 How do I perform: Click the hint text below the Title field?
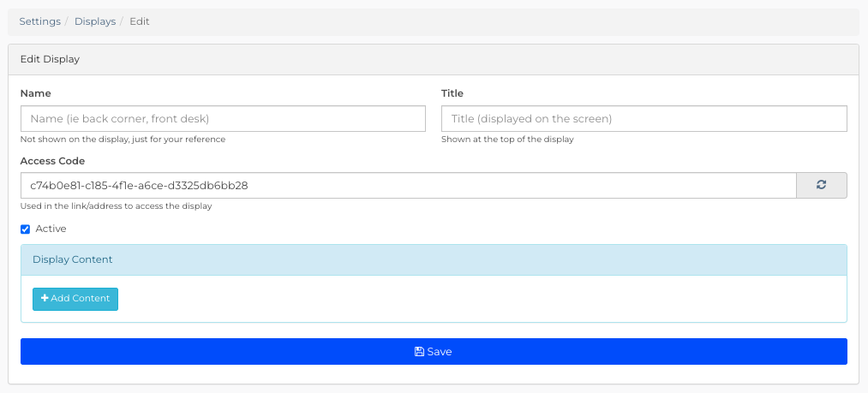pos(507,140)
